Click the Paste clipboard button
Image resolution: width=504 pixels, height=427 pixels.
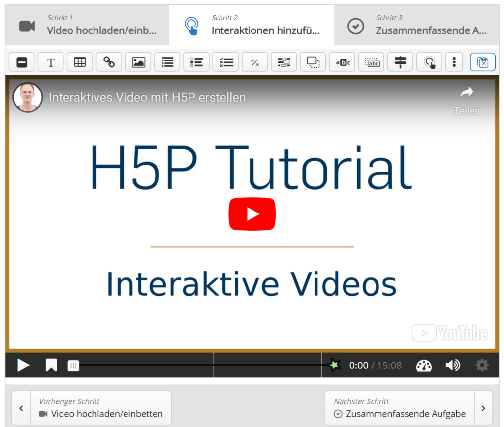pyautogui.click(x=482, y=62)
